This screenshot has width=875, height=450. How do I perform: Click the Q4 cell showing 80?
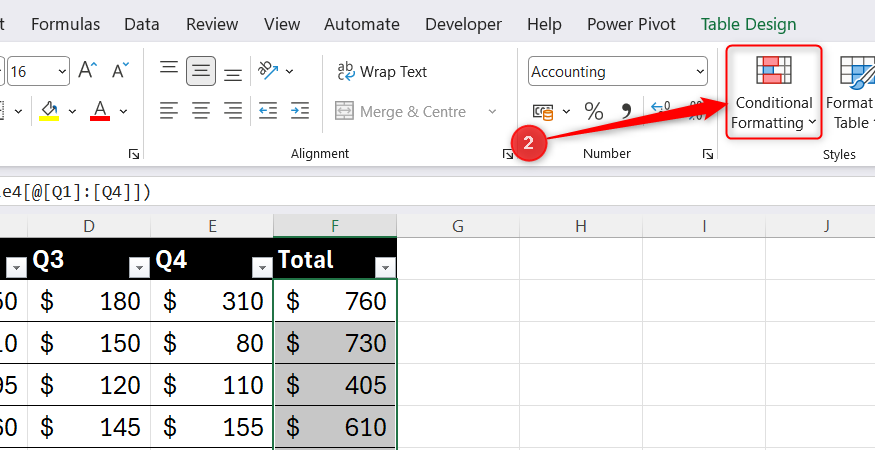pos(212,343)
